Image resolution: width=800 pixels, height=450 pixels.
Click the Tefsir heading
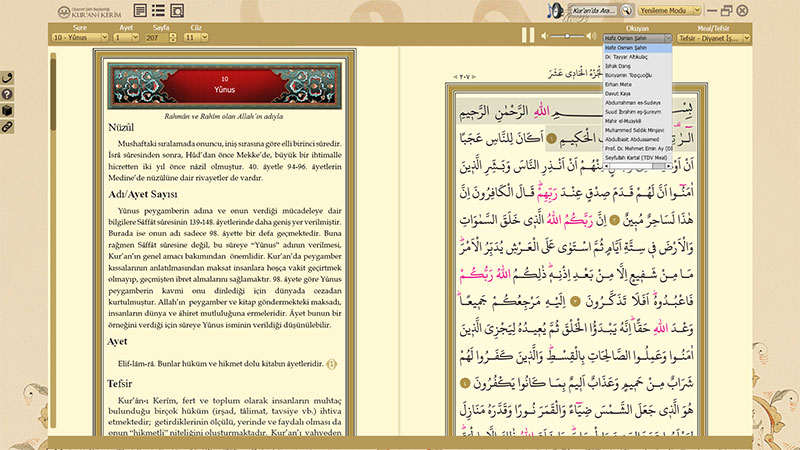(120, 384)
